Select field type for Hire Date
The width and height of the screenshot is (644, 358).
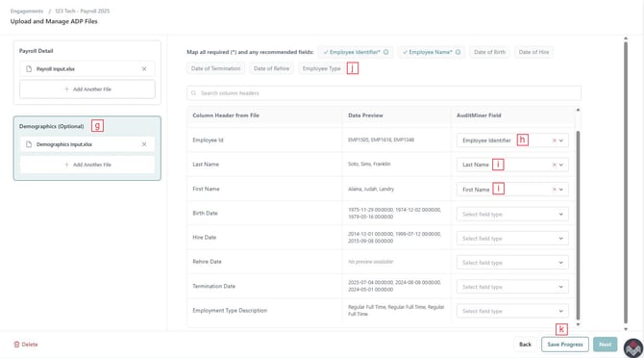[512, 239]
